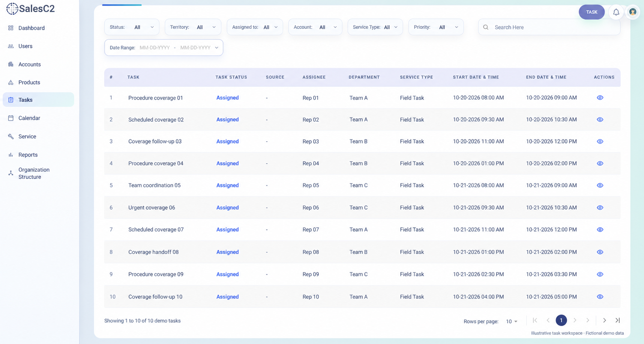644x344 pixels.
Task: Click the Users people icon in sidebar
Action: (11, 46)
